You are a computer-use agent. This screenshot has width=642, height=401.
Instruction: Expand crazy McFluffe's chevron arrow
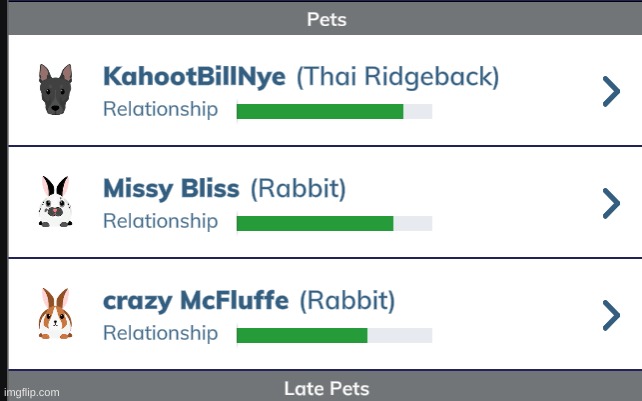pos(611,315)
